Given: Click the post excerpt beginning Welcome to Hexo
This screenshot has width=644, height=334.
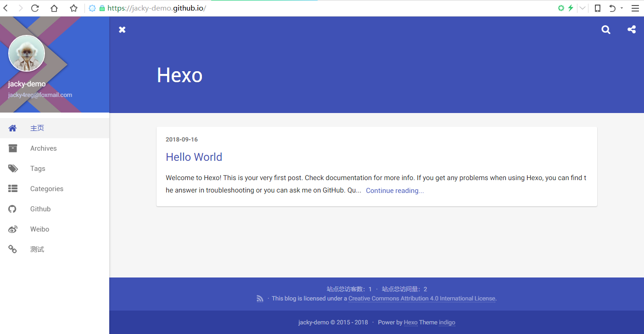Looking at the screenshot, I should (x=376, y=184).
